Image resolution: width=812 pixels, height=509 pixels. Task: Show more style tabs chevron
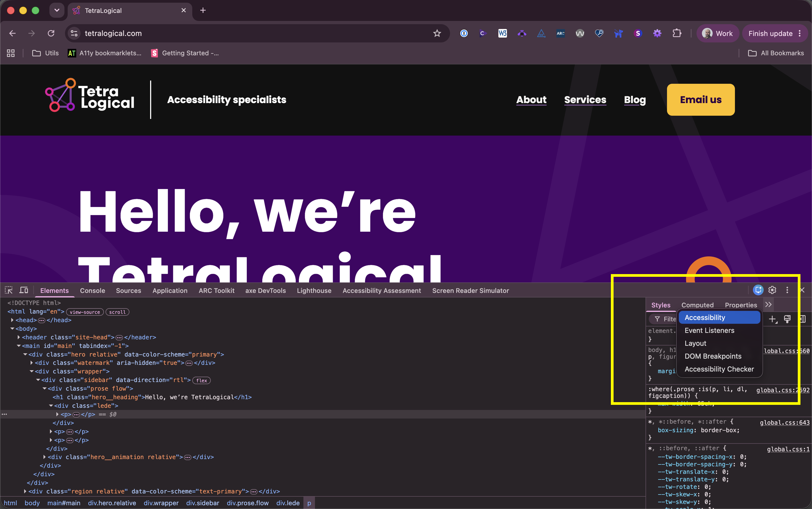[x=768, y=305]
